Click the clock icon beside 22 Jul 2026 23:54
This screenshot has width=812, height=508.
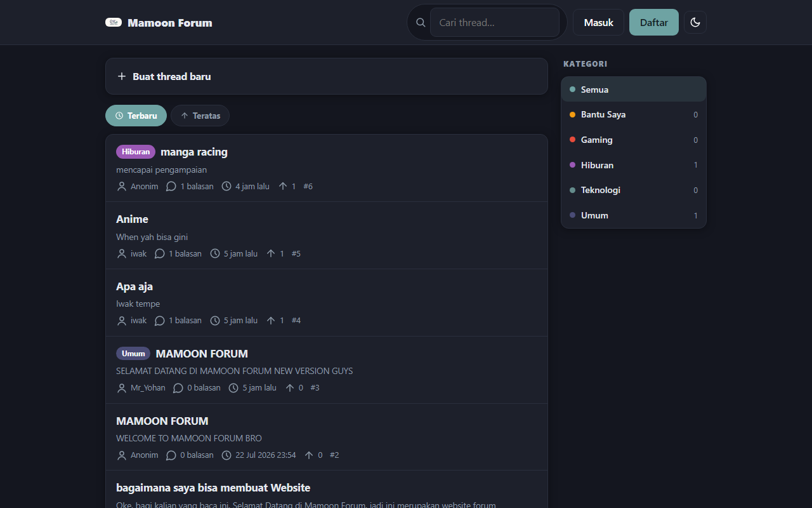coord(226,455)
